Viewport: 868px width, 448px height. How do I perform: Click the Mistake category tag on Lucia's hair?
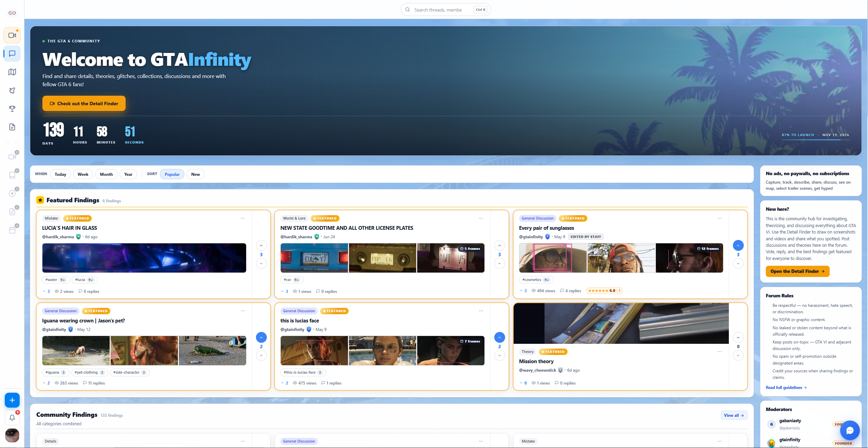pyautogui.click(x=51, y=218)
